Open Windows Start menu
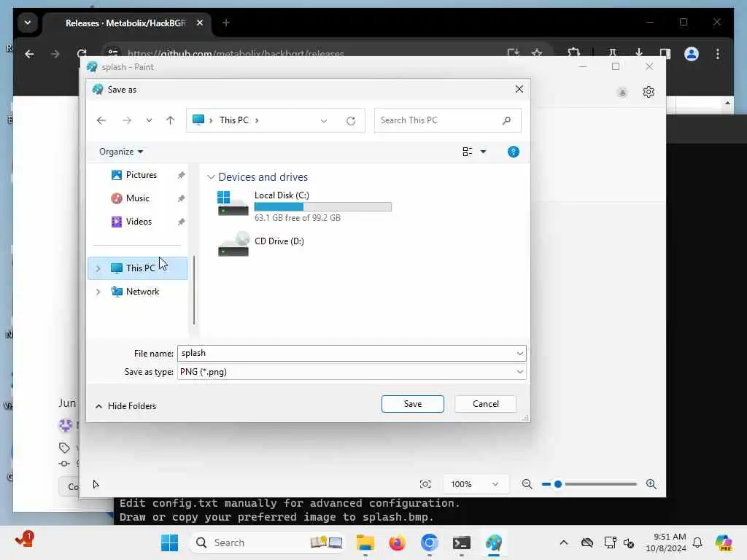This screenshot has height=560, width=747. (x=169, y=542)
